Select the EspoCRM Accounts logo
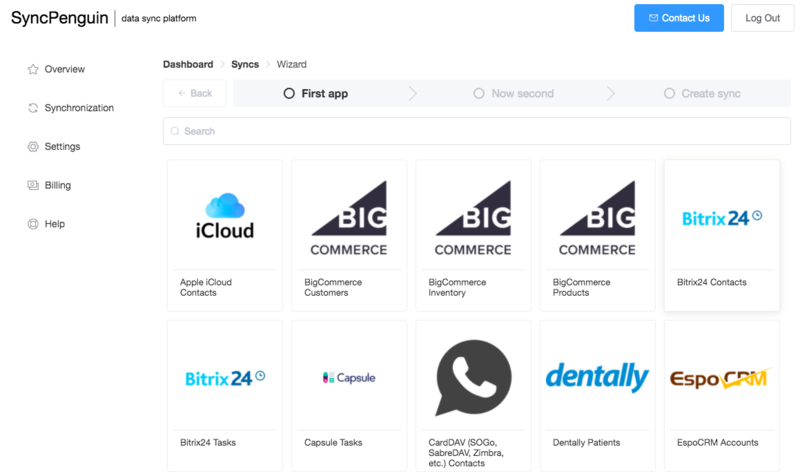Screen dimensions: 800x476 click(722, 378)
